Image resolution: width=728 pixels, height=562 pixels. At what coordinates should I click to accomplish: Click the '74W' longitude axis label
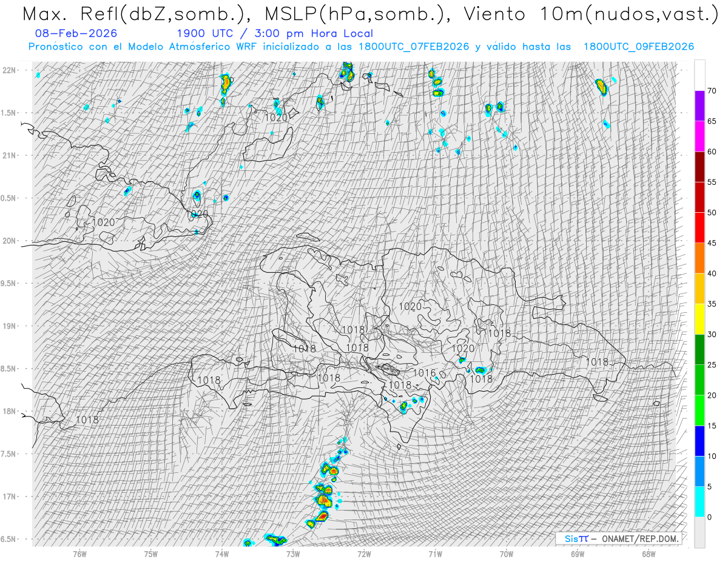(222, 554)
